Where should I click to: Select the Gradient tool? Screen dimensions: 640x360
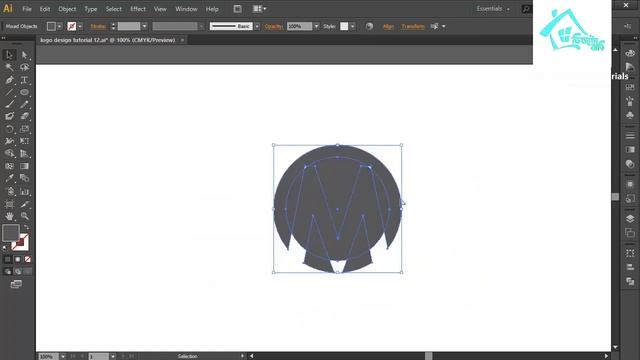pos(24,166)
